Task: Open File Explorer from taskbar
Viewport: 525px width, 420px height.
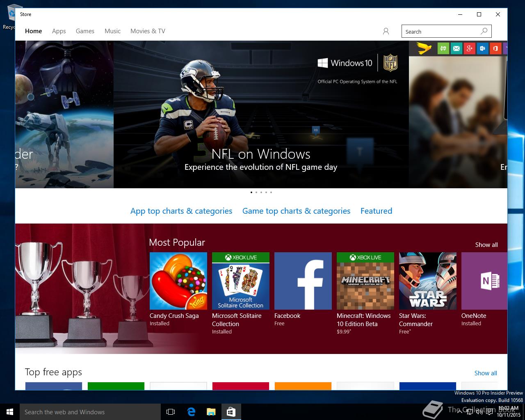Action: click(x=211, y=412)
